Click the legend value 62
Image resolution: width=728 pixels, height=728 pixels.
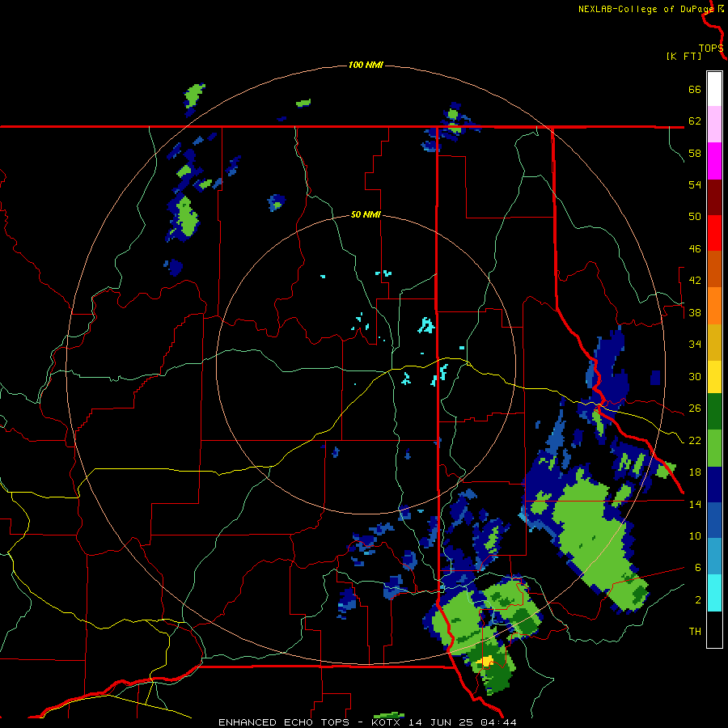[x=695, y=121]
